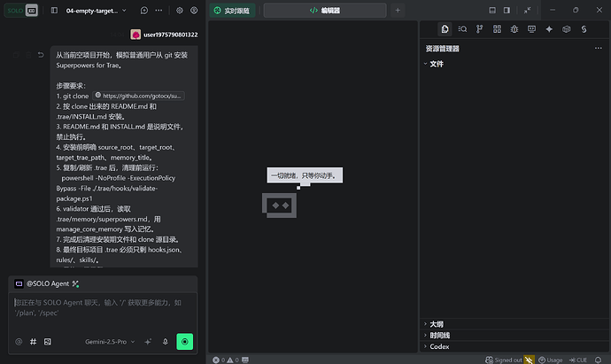Screen dimensions: 611x364
Task: Open the chat panel more options ellipsis
Action: (x=159, y=11)
